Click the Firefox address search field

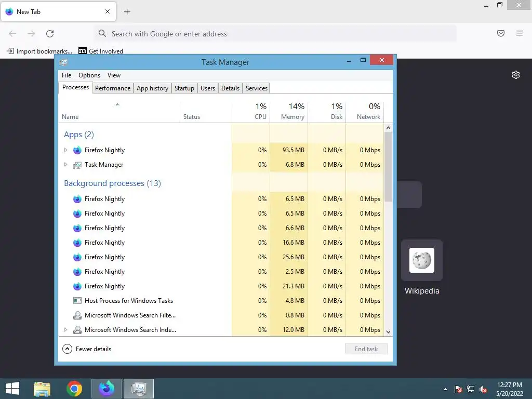(x=275, y=34)
